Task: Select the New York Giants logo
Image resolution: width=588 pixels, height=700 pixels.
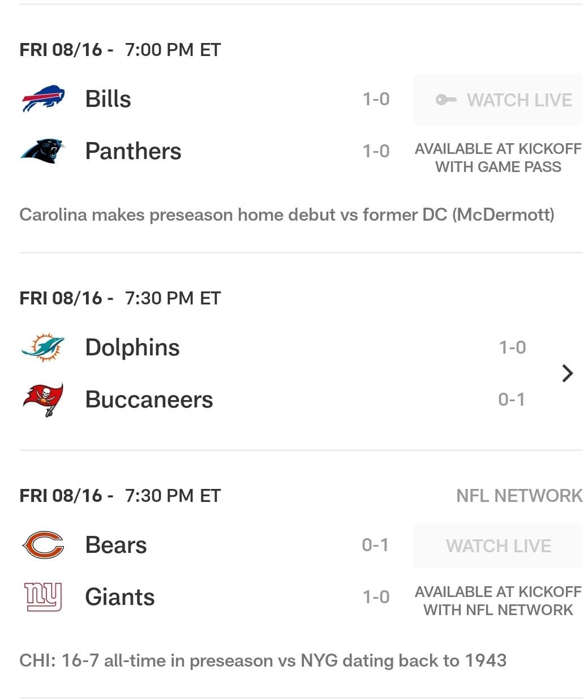Action: point(43,597)
